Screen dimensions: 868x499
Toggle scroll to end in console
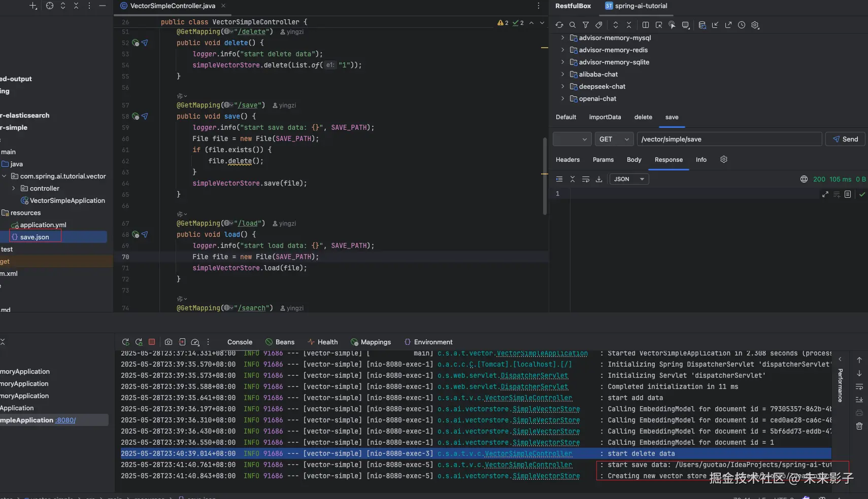[x=859, y=400]
